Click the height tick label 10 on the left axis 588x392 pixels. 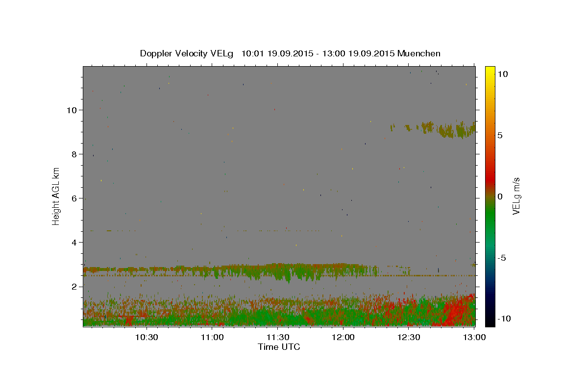(72, 110)
